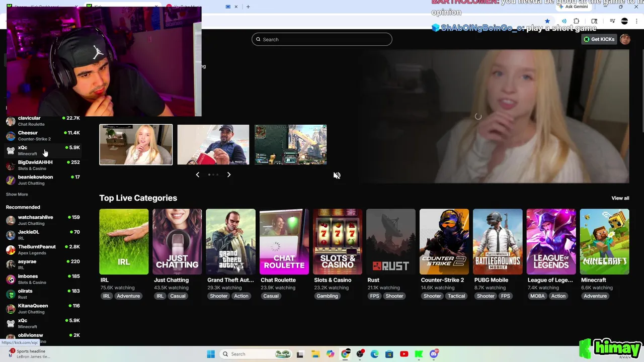Open Discord from the taskbar
This screenshot has height=362, width=644.
(x=434, y=354)
